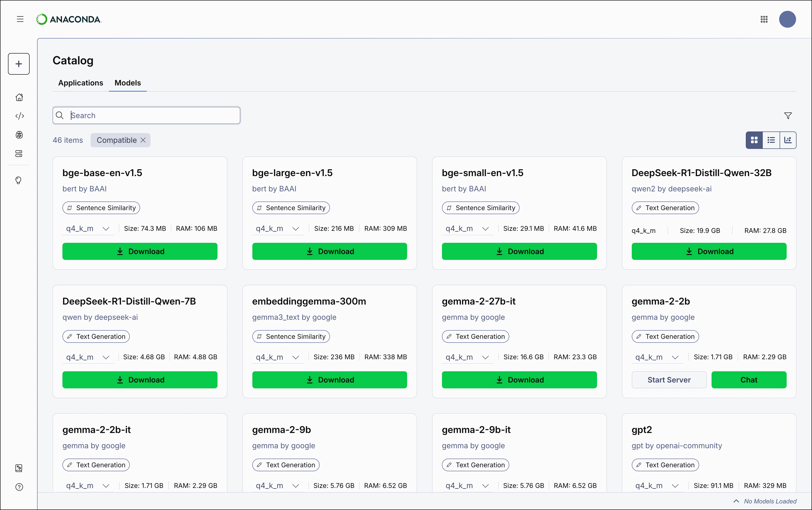Open the quantization selector for gemma-2-27b-it
The image size is (812, 510).
click(x=467, y=357)
